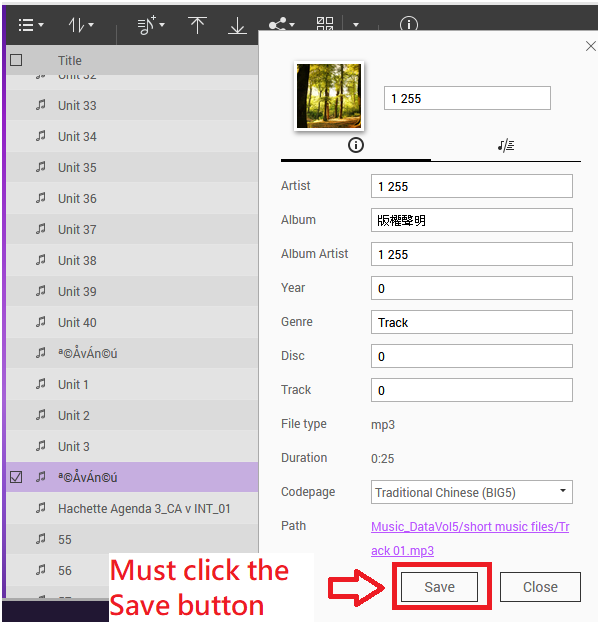Select the Unit 1 track
The image size is (600, 624).
pyautogui.click(x=132, y=384)
